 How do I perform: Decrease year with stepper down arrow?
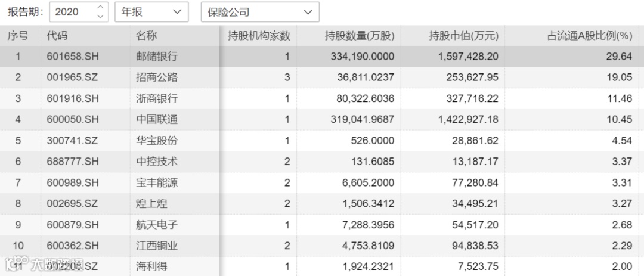tap(100, 17)
